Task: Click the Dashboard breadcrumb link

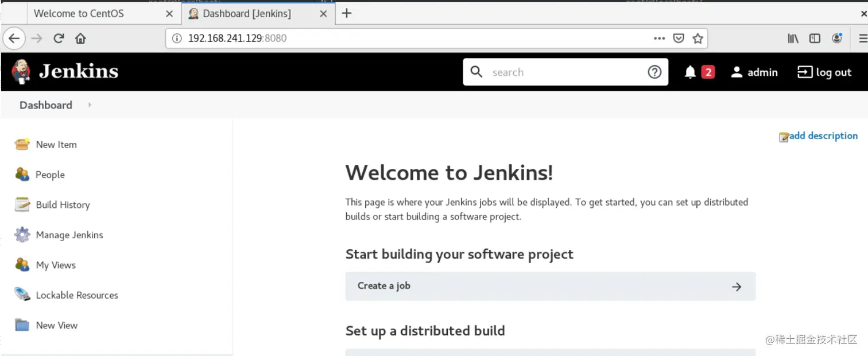Action: [46, 105]
